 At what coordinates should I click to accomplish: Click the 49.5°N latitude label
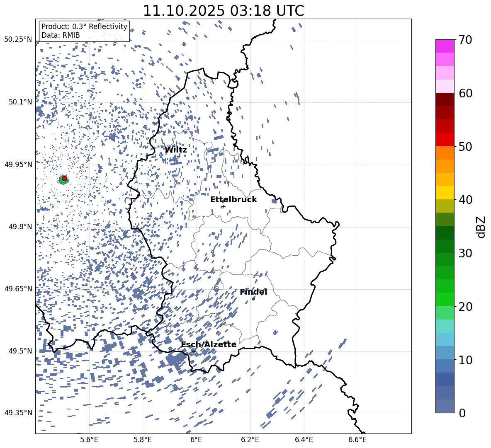(20, 351)
